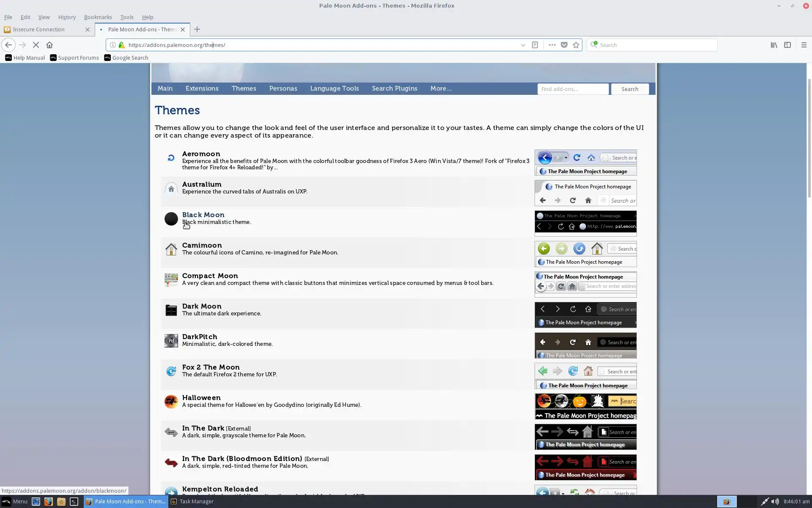Expand the address bar history dropdown
The image size is (812, 508).
523,45
